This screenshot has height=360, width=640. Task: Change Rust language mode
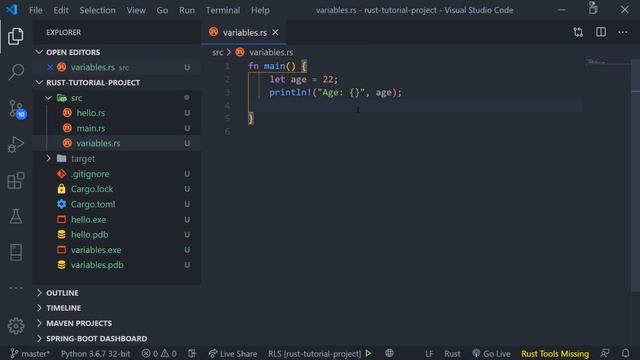click(452, 353)
